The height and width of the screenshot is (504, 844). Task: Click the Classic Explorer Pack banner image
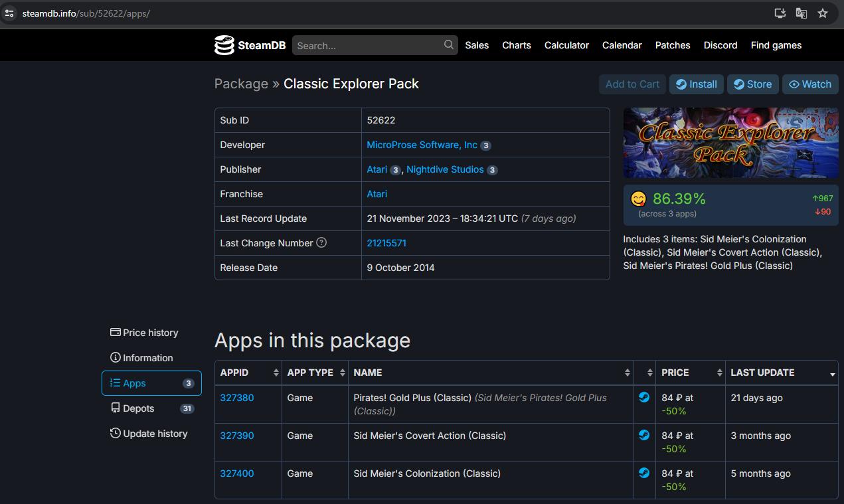tap(730, 143)
